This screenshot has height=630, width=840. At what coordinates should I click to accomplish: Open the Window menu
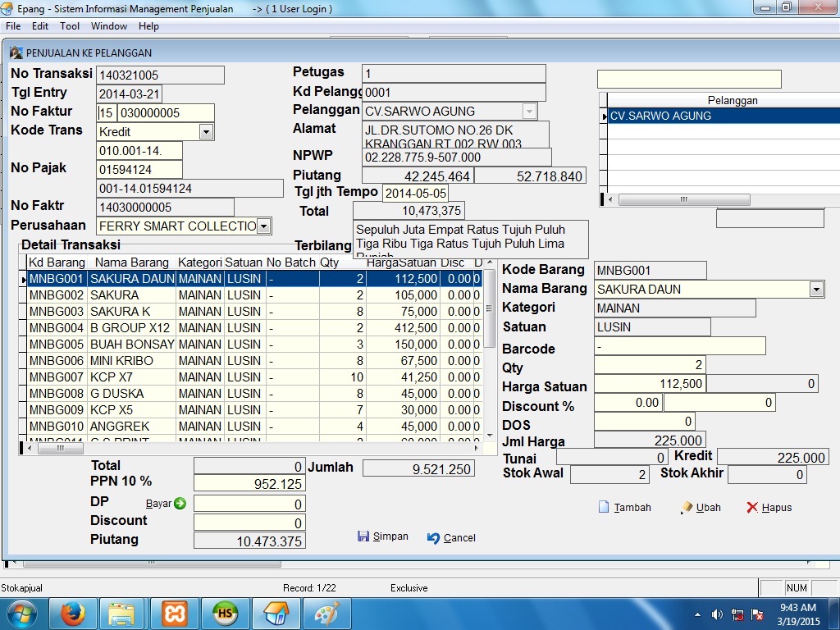[x=108, y=26]
